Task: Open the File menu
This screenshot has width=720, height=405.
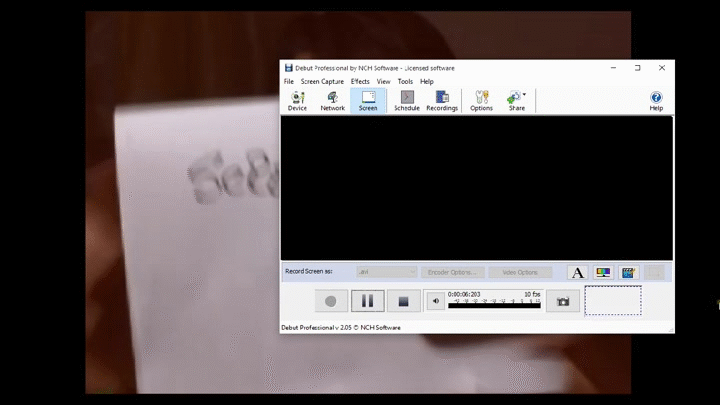Action: coord(288,81)
